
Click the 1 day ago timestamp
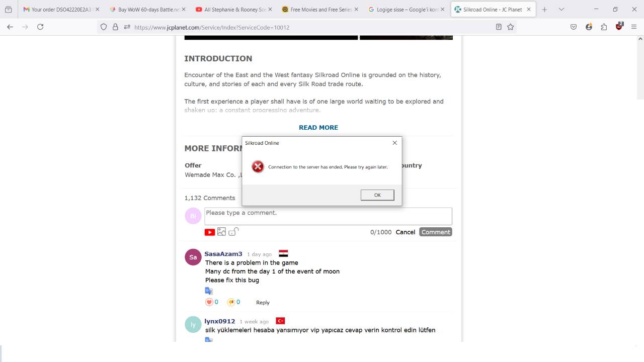[259, 254]
